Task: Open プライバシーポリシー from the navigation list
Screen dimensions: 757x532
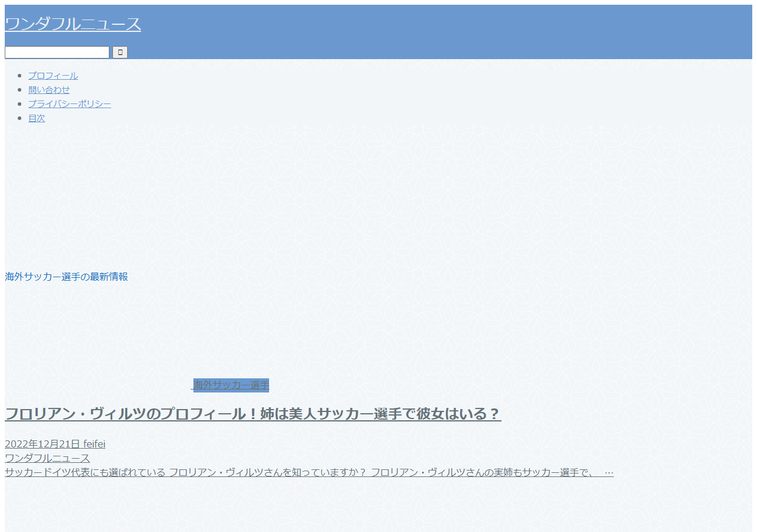Action: pyautogui.click(x=70, y=104)
